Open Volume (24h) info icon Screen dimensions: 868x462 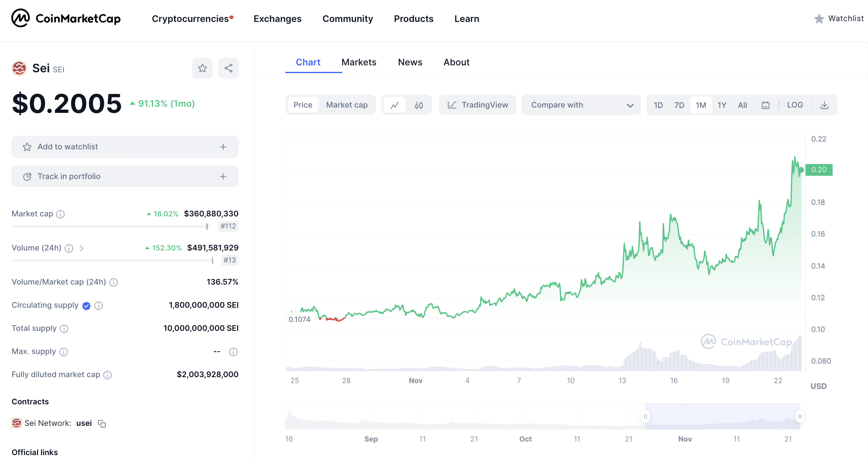69,248
